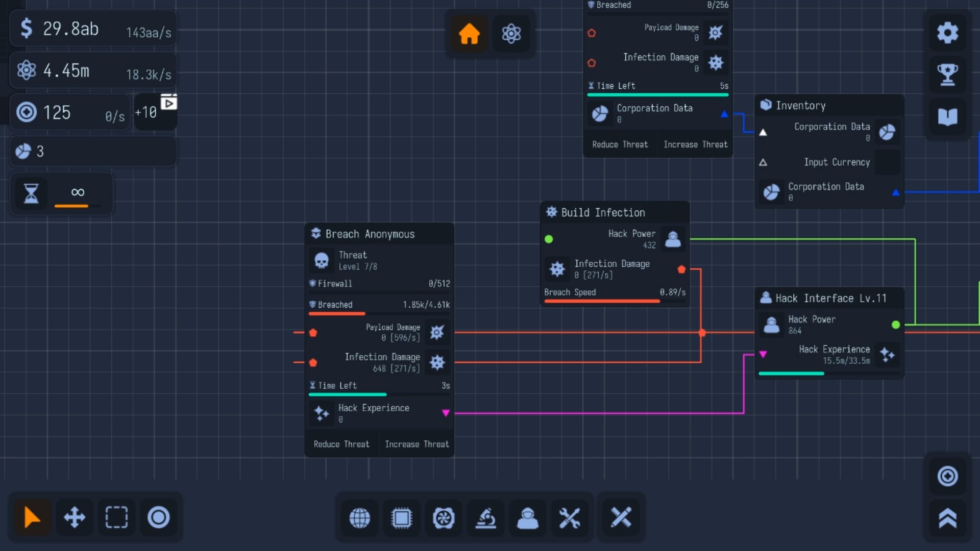Open the wrench and screwdriver tools
The height and width of the screenshot is (551, 980).
point(570,518)
